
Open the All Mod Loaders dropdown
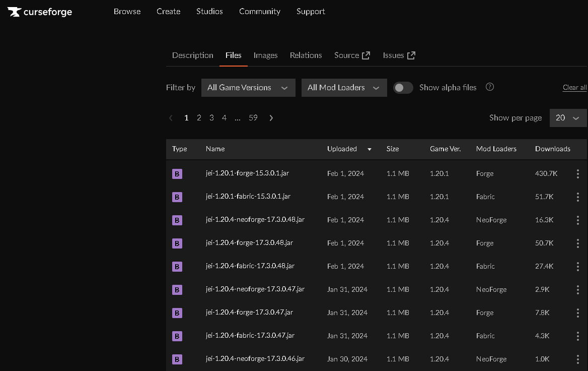(x=344, y=87)
